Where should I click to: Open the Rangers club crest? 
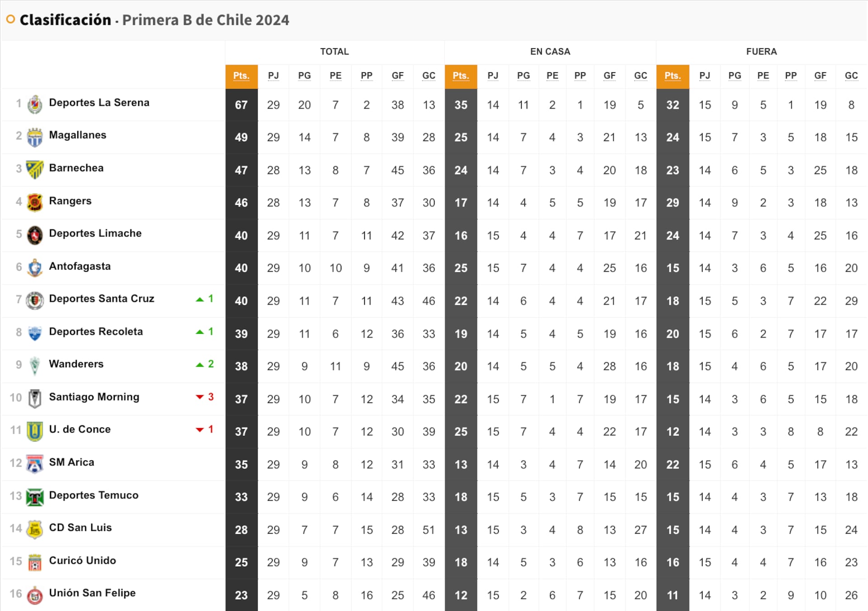pyautogui.click(x=34, y=202)
